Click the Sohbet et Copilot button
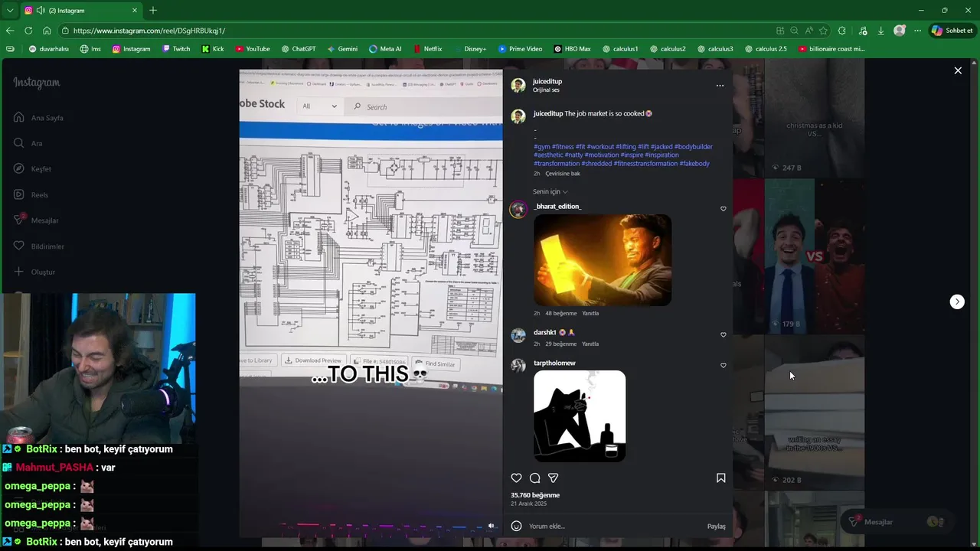The height and width of the screenshot is (551, 980). (953, 31)
